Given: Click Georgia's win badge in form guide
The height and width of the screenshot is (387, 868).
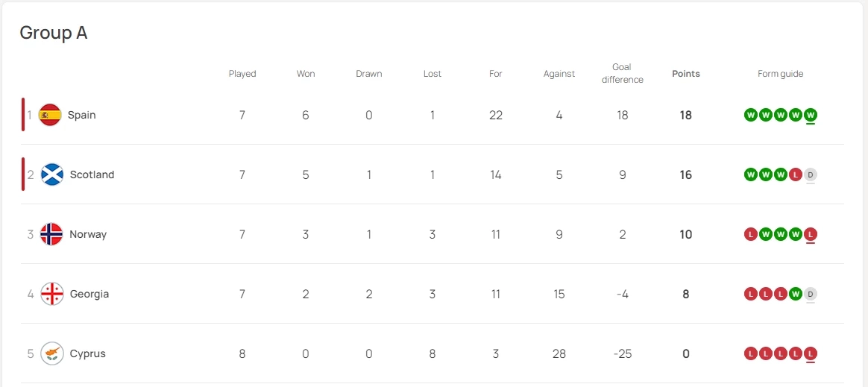Looking at the screenshot, I should pos(796,294).
